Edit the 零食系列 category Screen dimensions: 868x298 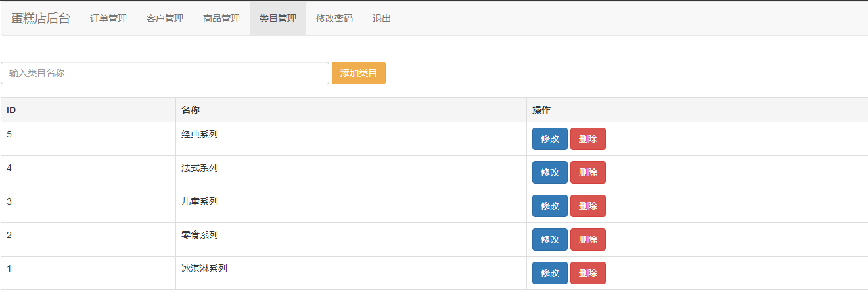pos(550,239)
